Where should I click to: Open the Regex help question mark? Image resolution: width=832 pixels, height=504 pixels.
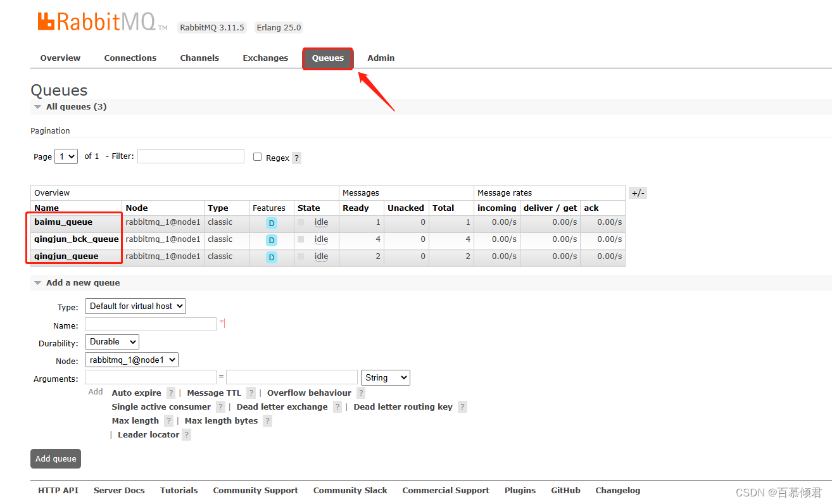point(296,158)
